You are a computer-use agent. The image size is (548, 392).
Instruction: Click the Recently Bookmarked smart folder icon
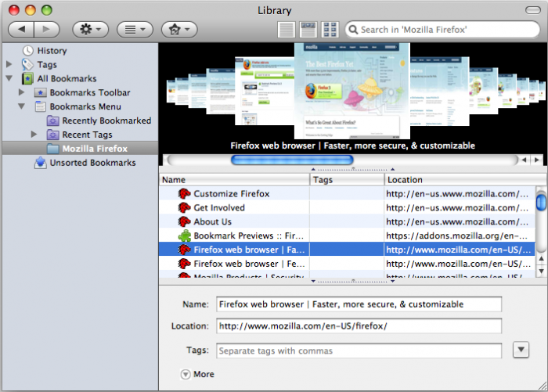(52, 120)
